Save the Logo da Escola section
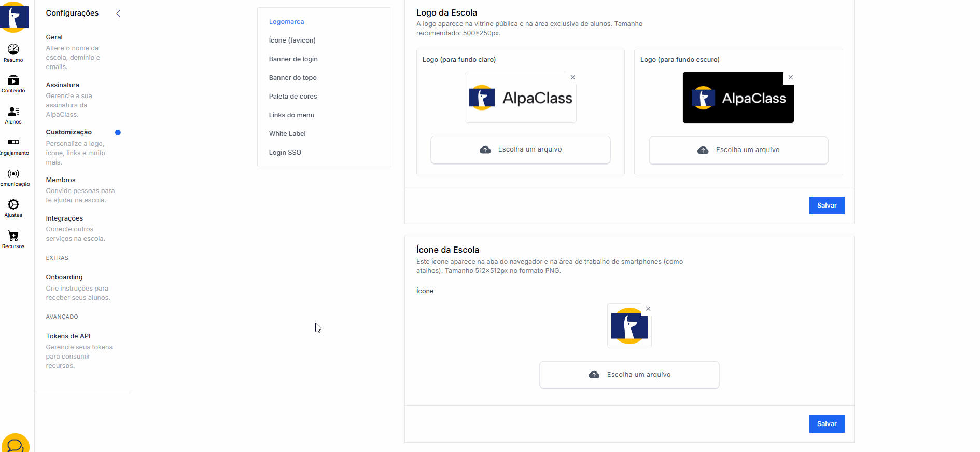Screen dimensions: 980x452 [x=827, y=206]
